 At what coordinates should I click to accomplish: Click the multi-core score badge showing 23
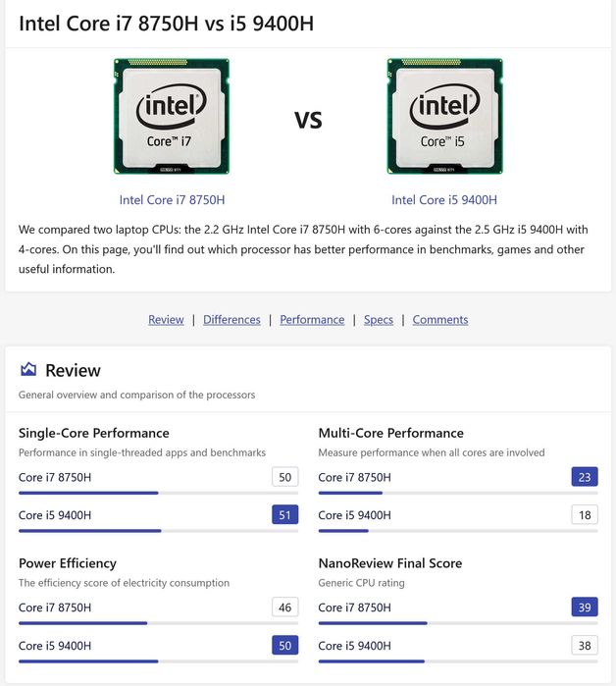[x=585, y=478]
